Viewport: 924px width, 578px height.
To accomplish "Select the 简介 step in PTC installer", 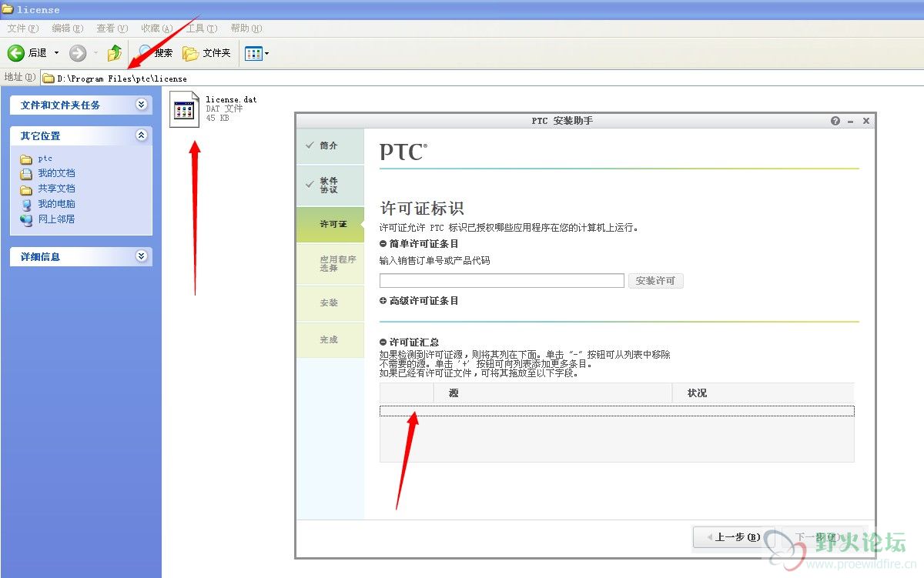I will tap(330, 145).
